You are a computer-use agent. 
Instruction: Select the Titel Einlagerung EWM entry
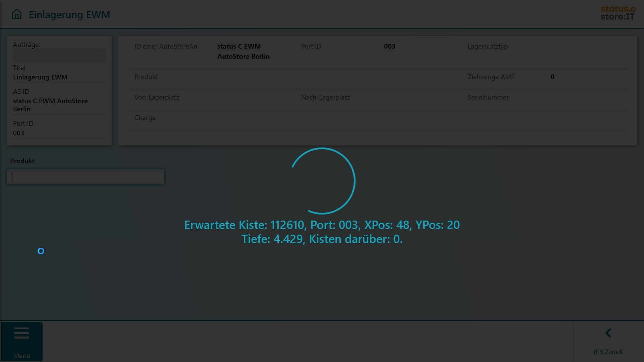point(40,77)
